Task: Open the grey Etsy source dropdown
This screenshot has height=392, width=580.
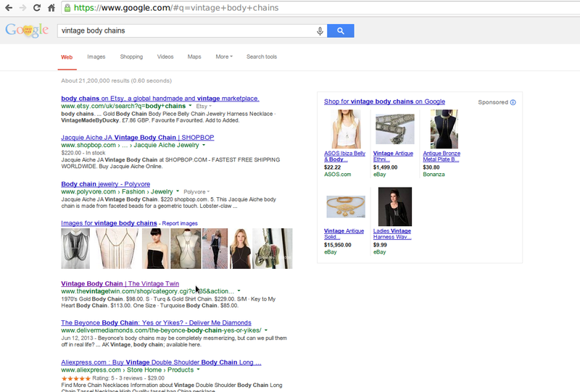Action: click(x=204, y=106)
